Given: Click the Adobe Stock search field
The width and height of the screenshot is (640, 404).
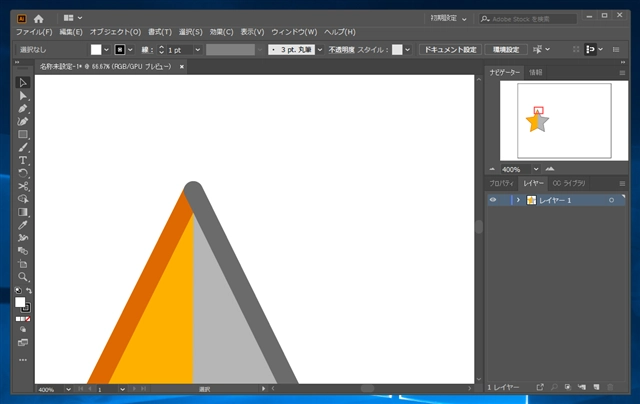Looking at the screenshot, I should 528,19.
